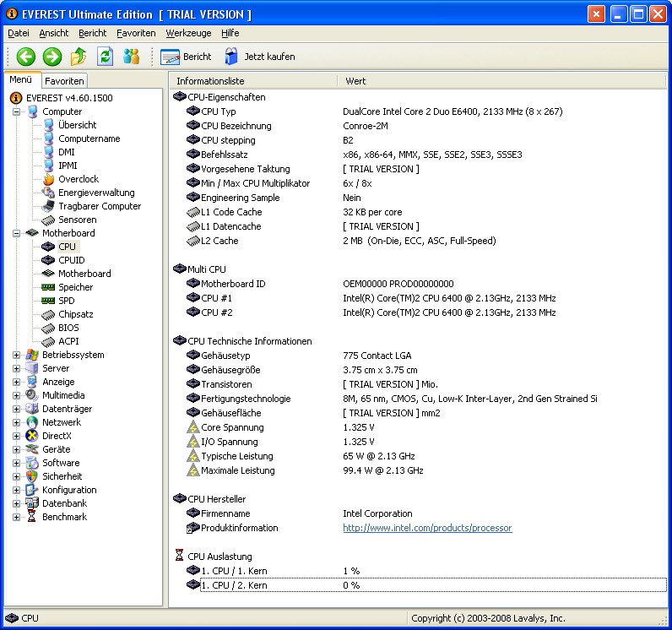Expand the Multimedia tree node
Viewport: 672px width, 630px height.
tap(16, 395)
